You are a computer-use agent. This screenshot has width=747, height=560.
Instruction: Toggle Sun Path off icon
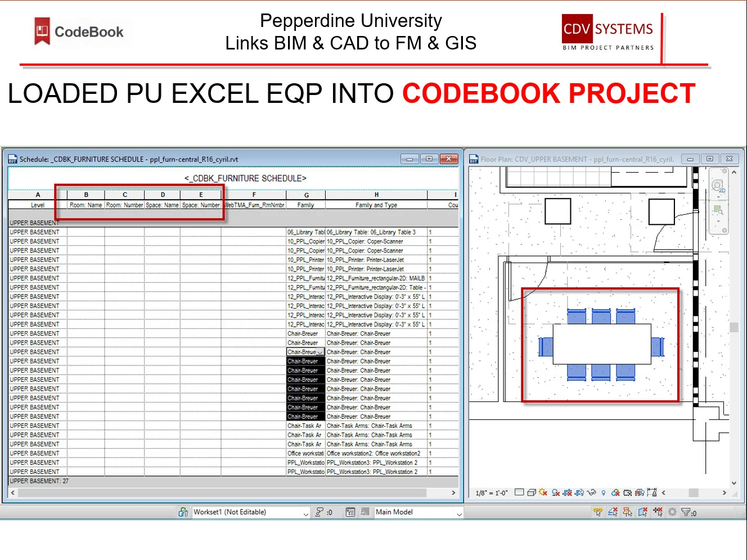click(543, 493)
